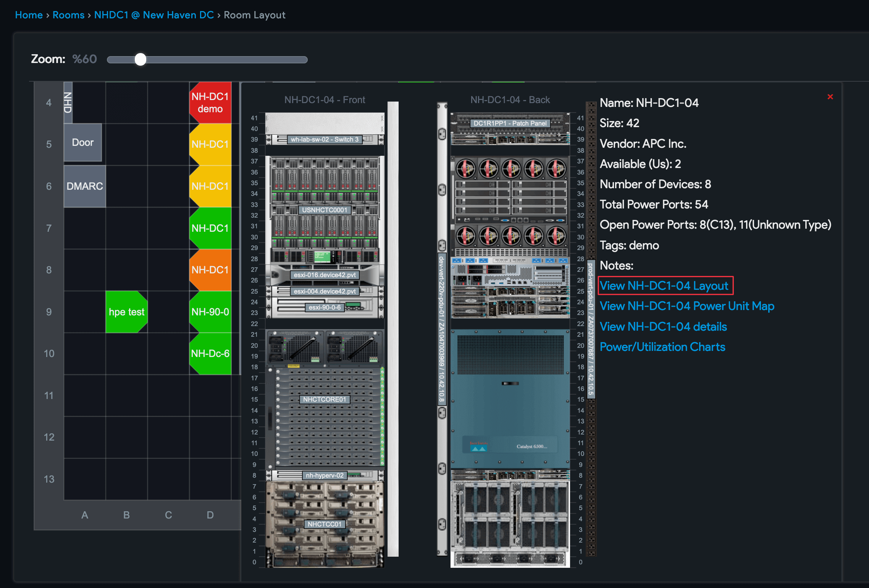The width and height of the screenshot is (869, 588).
Task: Open View NH-DC1-04 Layout
Action: (x=665, y=286)
